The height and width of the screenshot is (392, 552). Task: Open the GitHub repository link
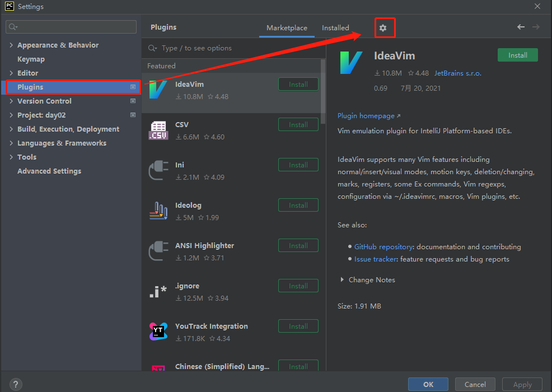pos(383,247)
